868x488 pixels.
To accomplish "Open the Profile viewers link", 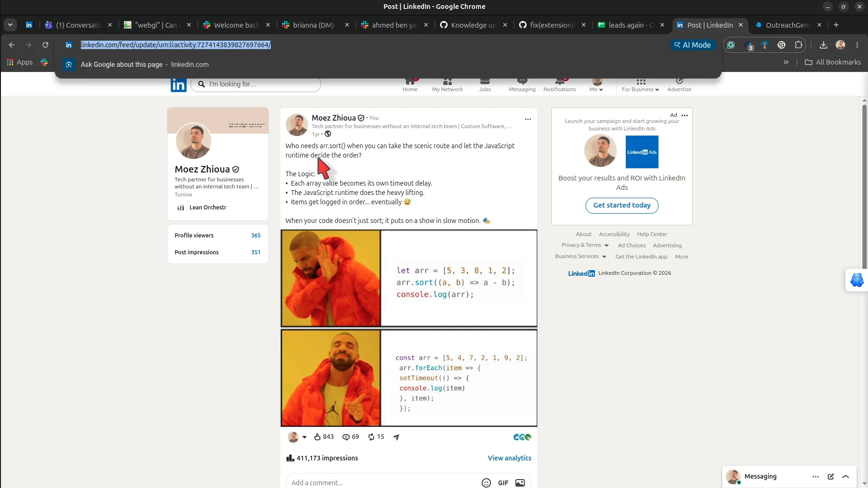I will [217, 235].
